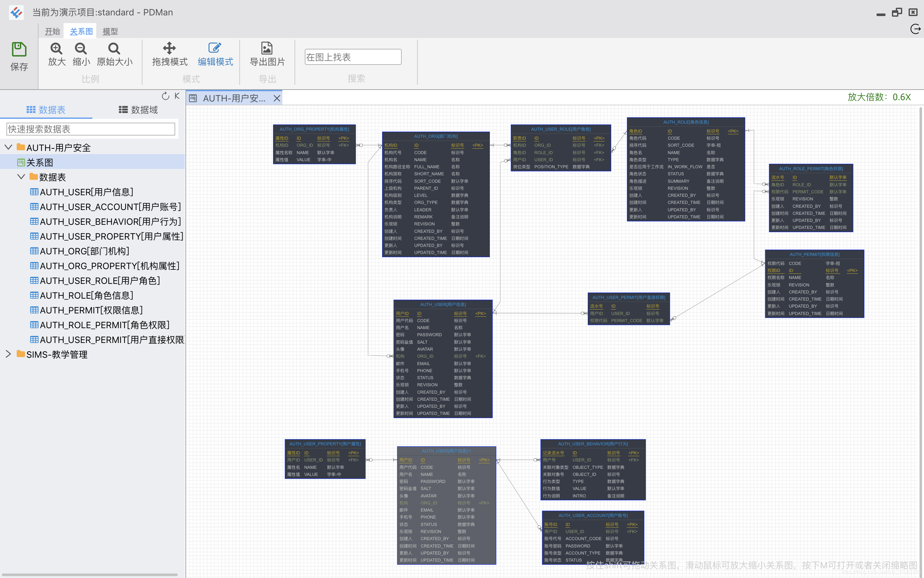Click table icon beside AUTH_USER[用户信息]

(x=34, y=191)
